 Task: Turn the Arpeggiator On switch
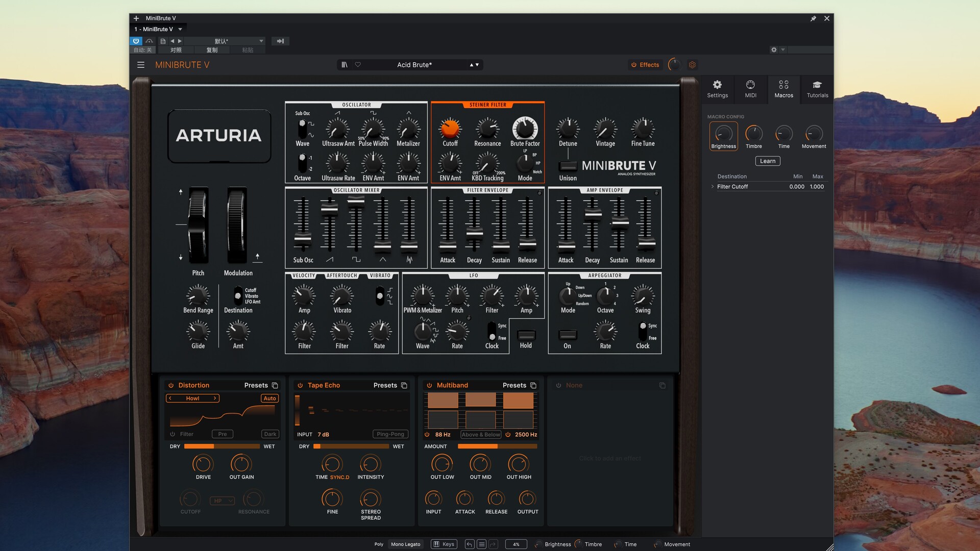[568, 335]
